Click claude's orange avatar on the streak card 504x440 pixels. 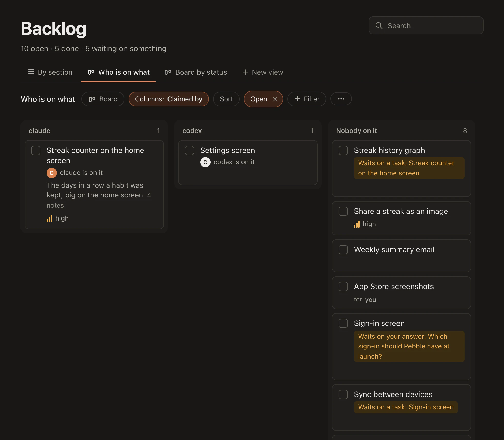click(52, 173)
